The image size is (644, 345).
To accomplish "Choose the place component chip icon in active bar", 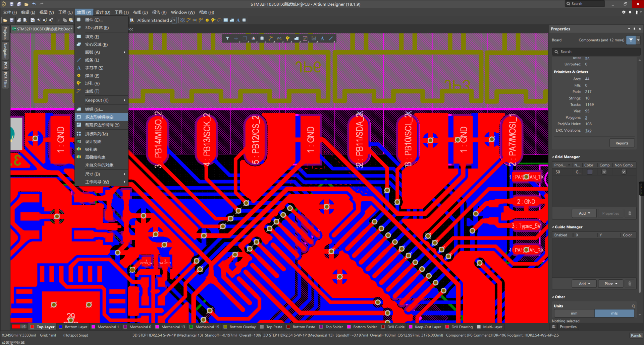I will [x=262, y=39].
